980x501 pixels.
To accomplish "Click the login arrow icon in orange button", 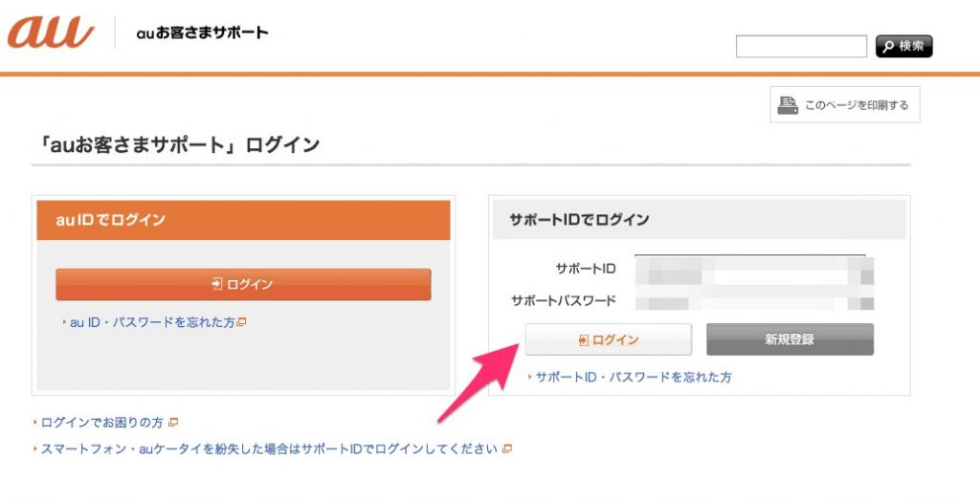I will pyautogui.click(x=217, y=284).
